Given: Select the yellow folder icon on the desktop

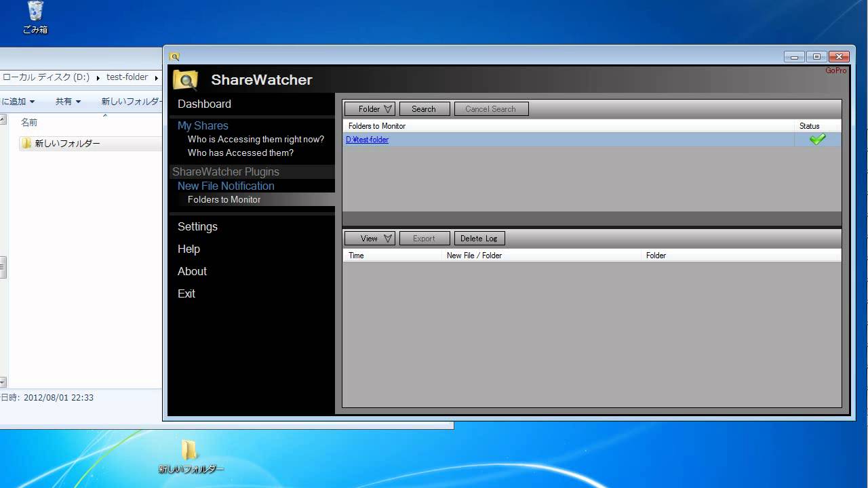Looking at the screenshot, I should click(x=189, y=450).
